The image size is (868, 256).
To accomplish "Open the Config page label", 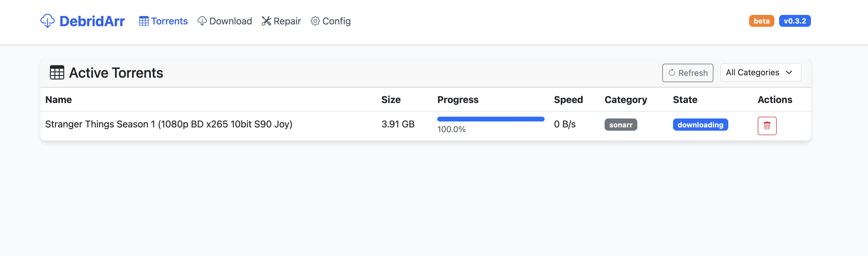I will pos(336,21).
